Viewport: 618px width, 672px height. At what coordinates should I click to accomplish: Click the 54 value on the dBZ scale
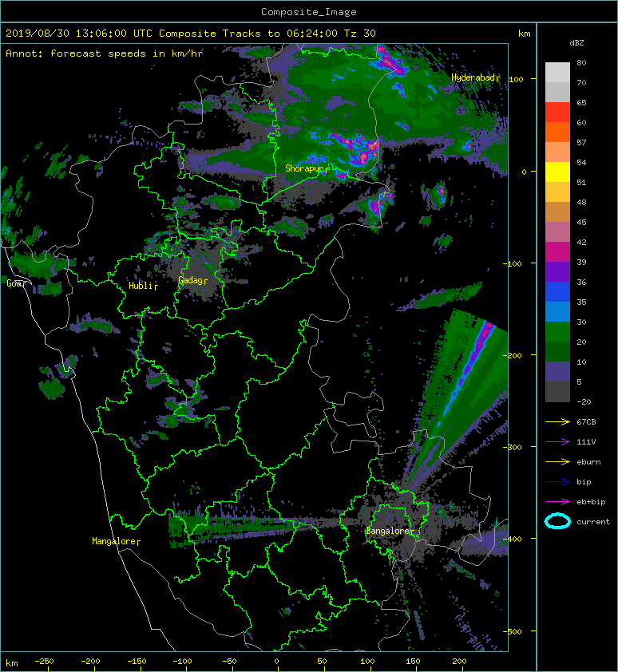(581, 163)
